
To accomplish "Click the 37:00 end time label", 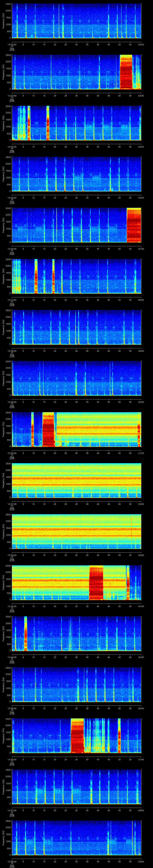I will [x=141, y=759].
